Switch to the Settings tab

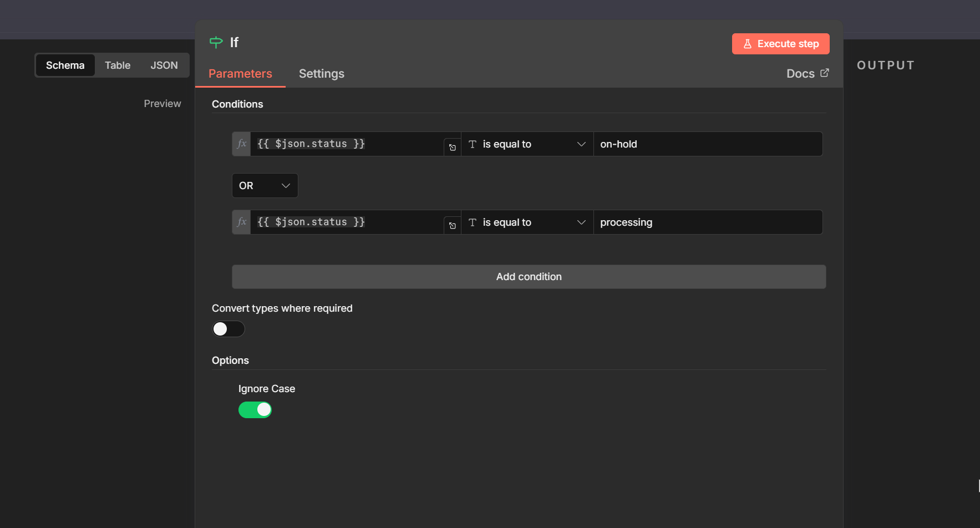coord(321,74)
